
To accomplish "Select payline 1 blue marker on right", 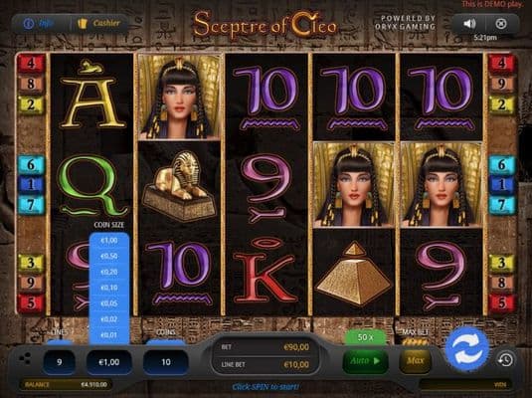I will click(x=501, y=184).
